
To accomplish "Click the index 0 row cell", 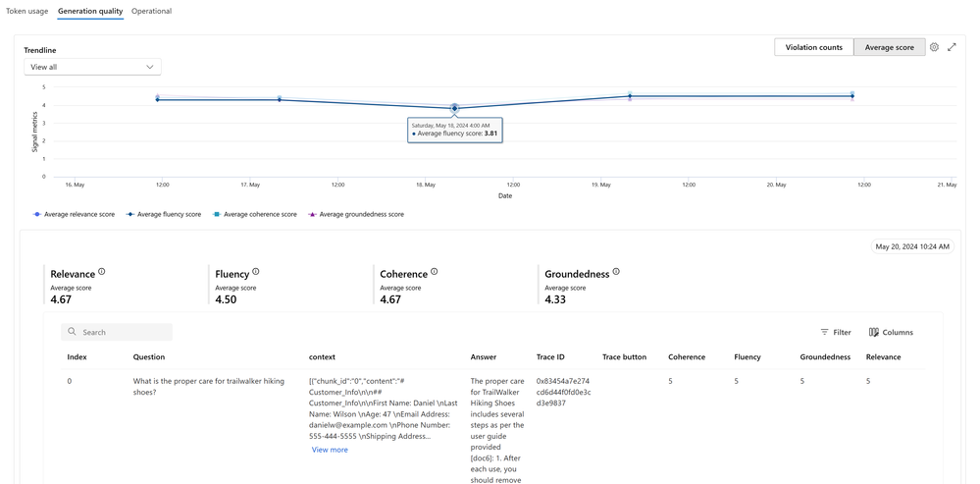I will pos(70,381).
